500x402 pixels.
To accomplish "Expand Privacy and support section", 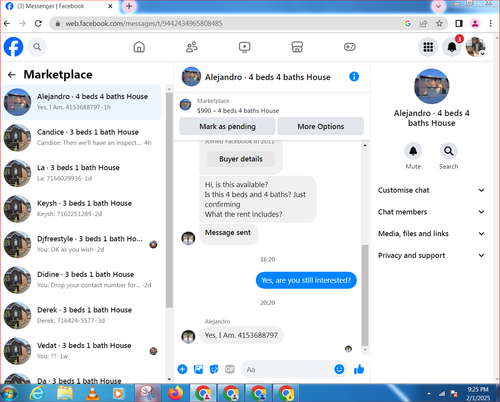I will [x=431, y=255].
